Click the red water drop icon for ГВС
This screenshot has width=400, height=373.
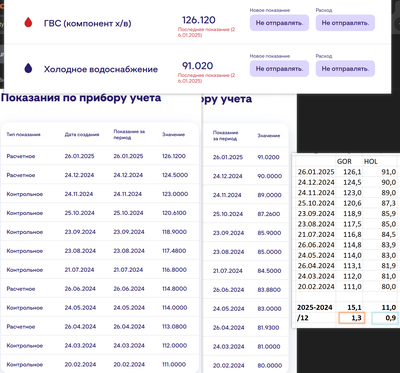tap(28, 23)
